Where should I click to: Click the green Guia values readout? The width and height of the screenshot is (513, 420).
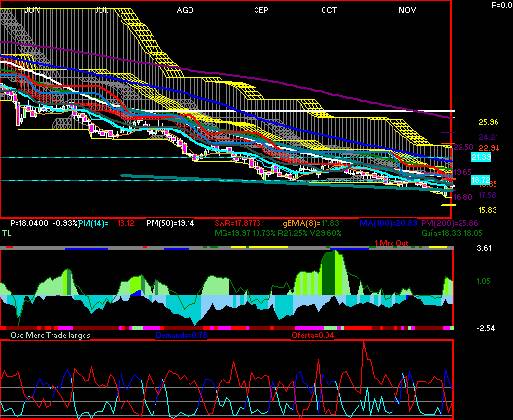tap(452, 233)
